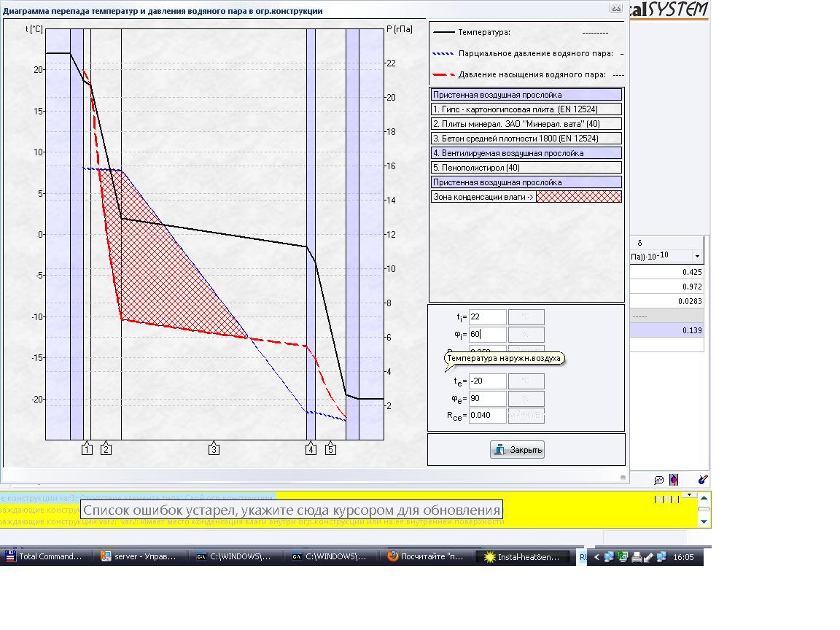
Task: Click the Температура наружн.воздуха tooltip
Action: coord(504,359)
